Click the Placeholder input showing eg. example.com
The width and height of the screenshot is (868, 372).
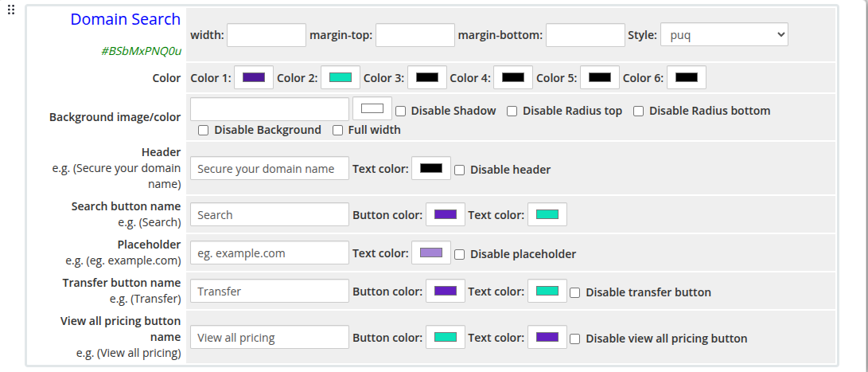(270, 253)
